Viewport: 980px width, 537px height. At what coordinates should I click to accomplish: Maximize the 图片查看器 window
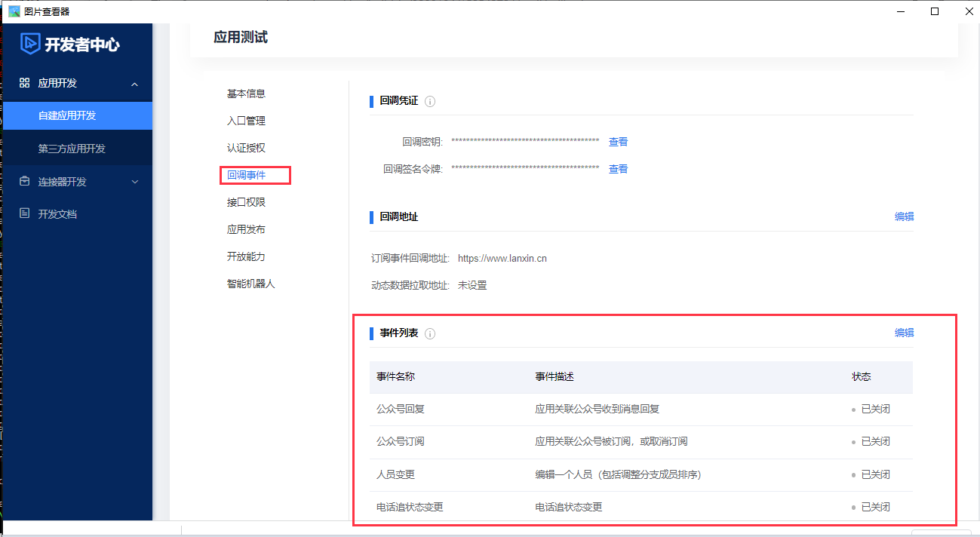935,11
